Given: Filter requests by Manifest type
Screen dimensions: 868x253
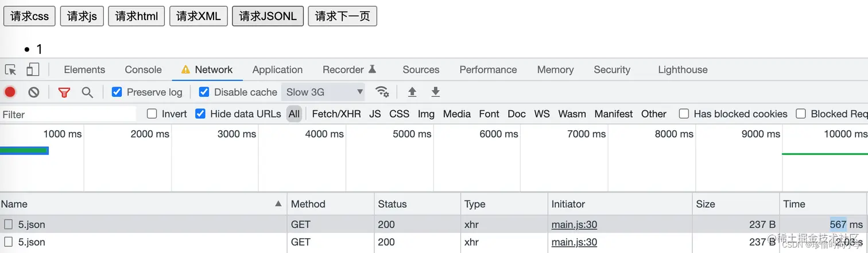Looking at the screenshot, I should coord(614,114).
